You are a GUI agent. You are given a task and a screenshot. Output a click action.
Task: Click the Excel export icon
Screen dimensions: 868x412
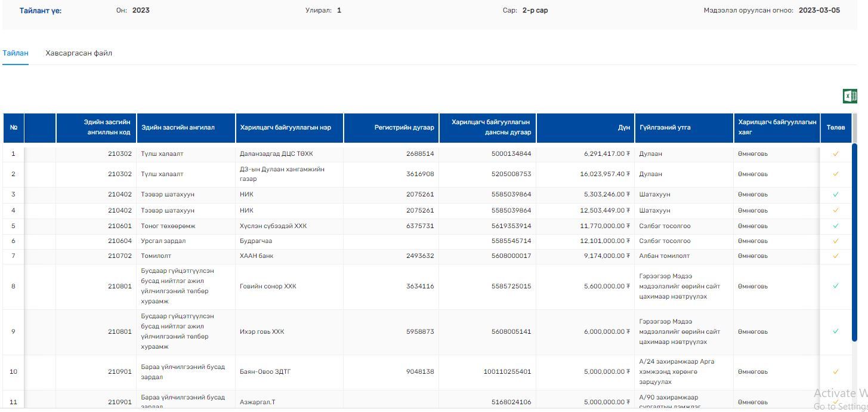coord(850,96)
